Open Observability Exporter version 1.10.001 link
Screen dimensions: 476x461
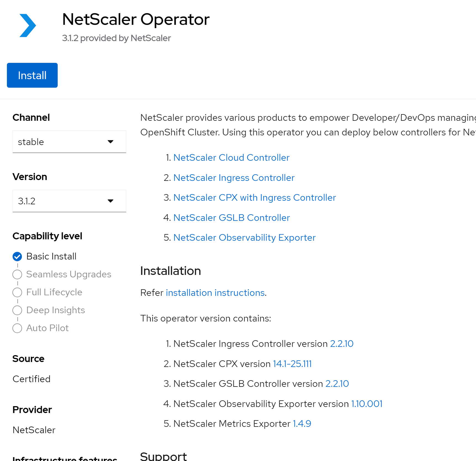click(x=367, y=404)
